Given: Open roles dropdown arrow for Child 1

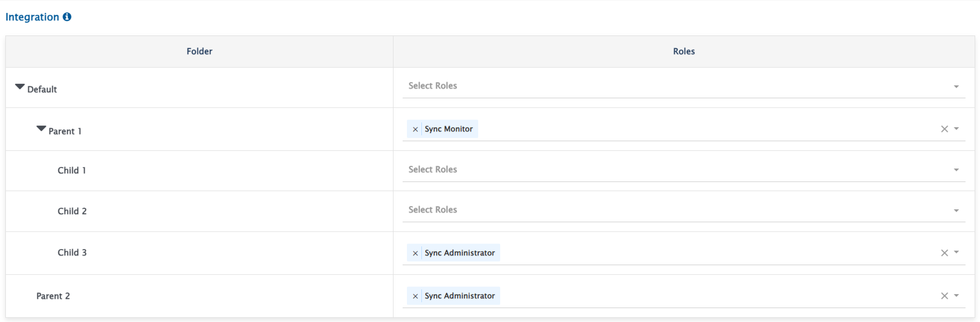Looking at the screenshot, I should pos(956,170).
